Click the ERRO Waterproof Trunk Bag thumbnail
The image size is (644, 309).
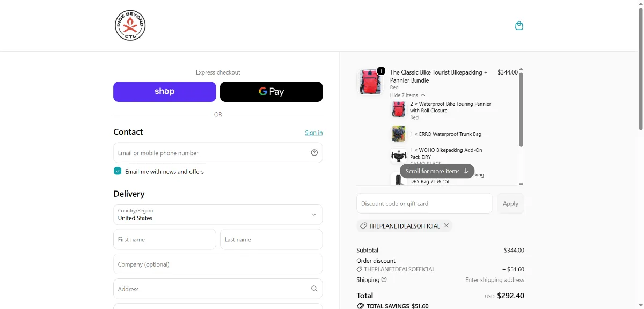click(398, 134)
